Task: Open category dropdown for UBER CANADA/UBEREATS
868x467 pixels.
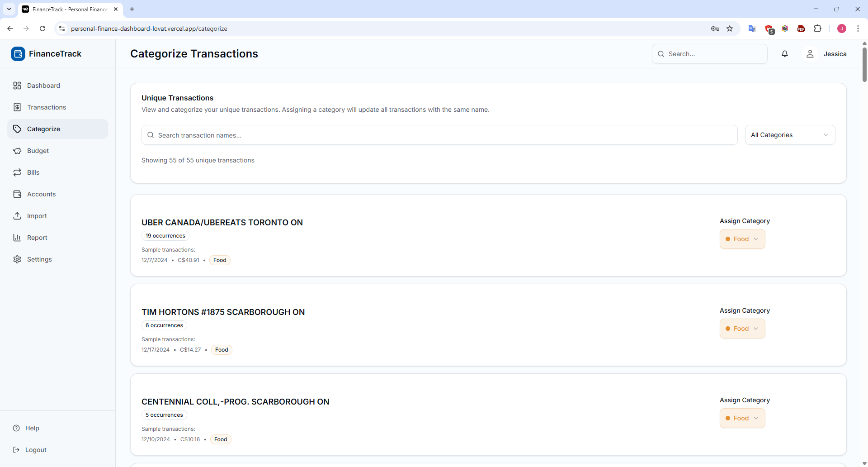Action: pos(742,239)
